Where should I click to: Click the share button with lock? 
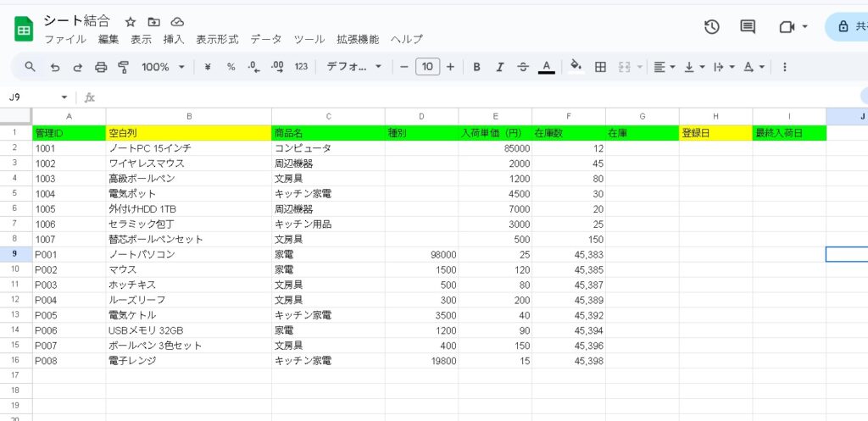[848, 27]
